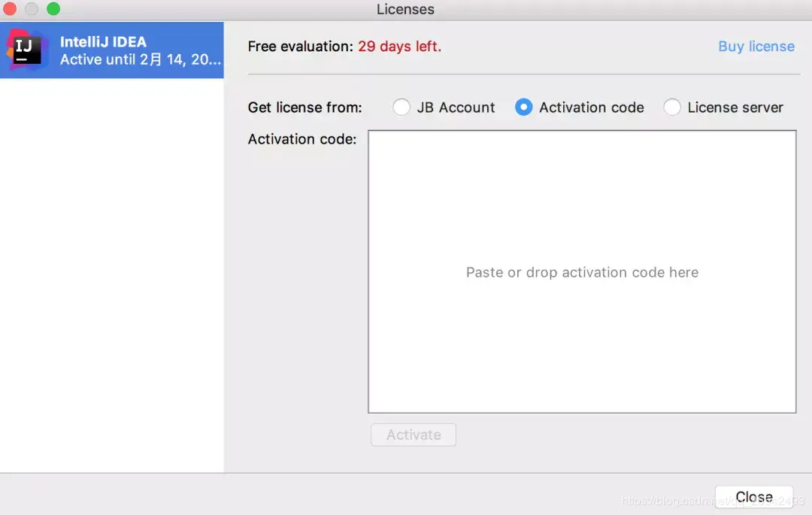Click the 'Get license from:' label
Screen dimensions: 812x515
[x=304, y=108]
